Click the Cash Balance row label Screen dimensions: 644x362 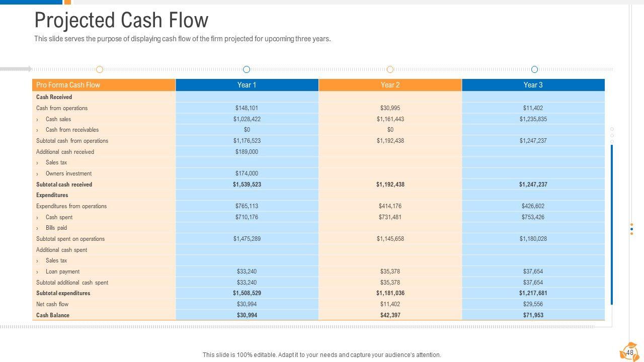click(53, 315)
